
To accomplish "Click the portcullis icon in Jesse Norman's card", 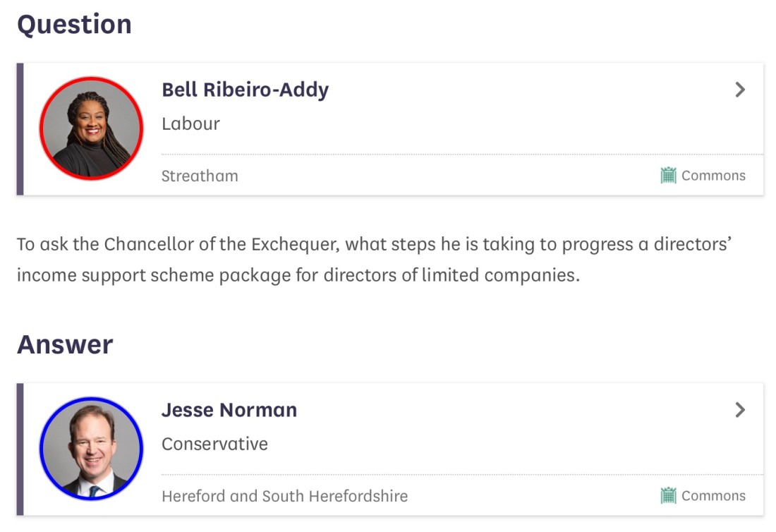I will point(668,496).
